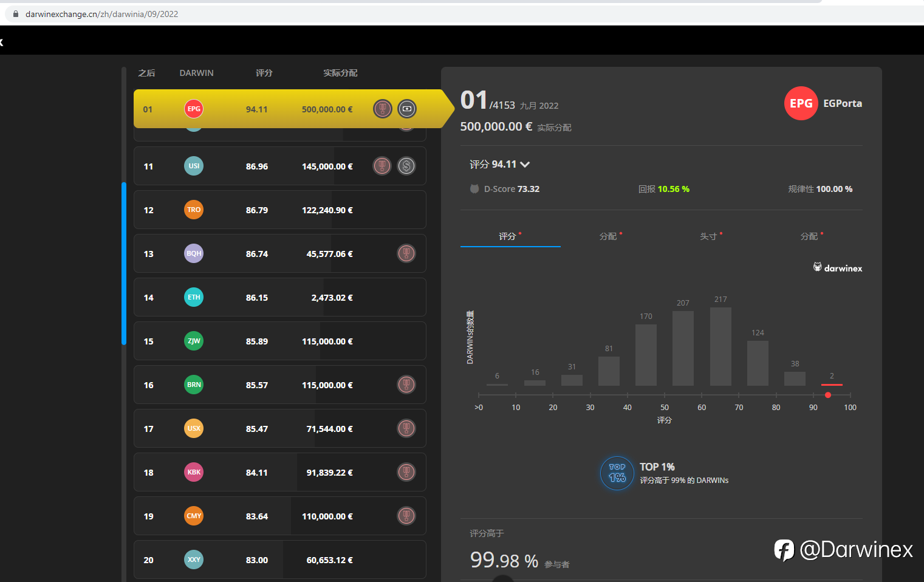The width and height of the screenshot is (924, 582).
Task: Click rank number 17 in USX row
Action: [x=148, y=429]
